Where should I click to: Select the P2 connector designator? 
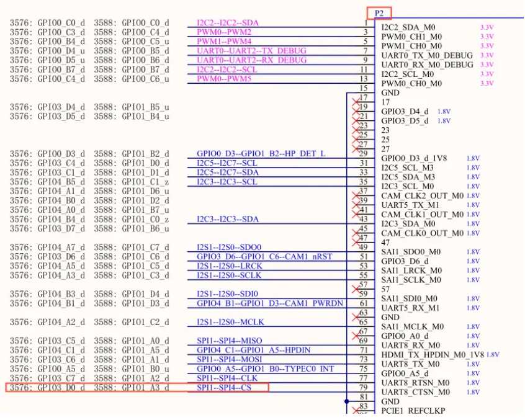coord(379,13)
